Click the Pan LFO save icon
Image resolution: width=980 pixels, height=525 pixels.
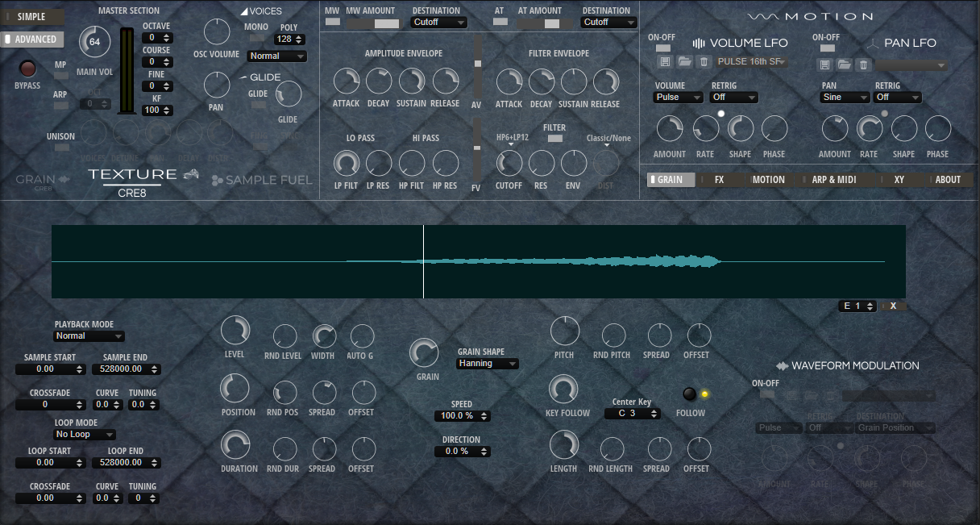click(824, 65)
